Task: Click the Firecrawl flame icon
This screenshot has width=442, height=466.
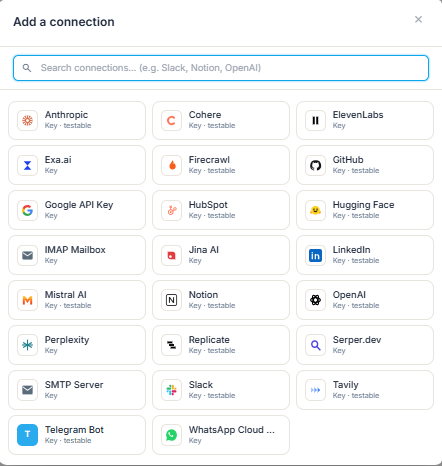Action: (171, 165)
